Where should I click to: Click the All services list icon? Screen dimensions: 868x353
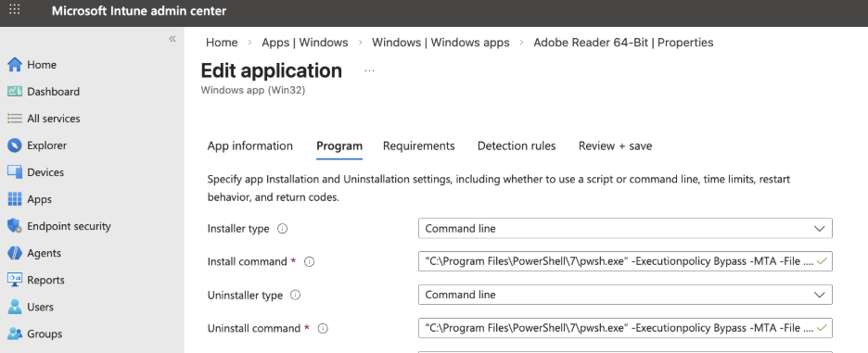click(x=15, y=119)
